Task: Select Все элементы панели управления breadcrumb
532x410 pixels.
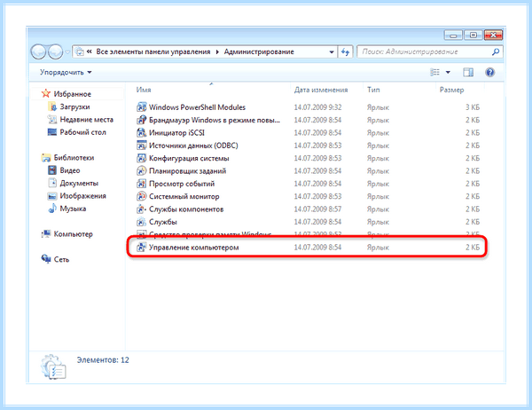Action: coord(153,51)
